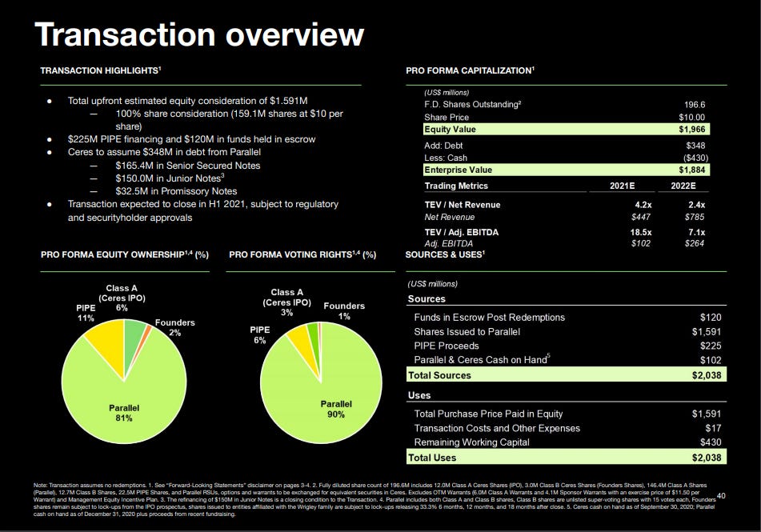This screenshot has height=532, width=761.
Task: Click the PRO FORMA CAPITALIZATION heading
Action: pyautogui.click(x=469, y=70)
